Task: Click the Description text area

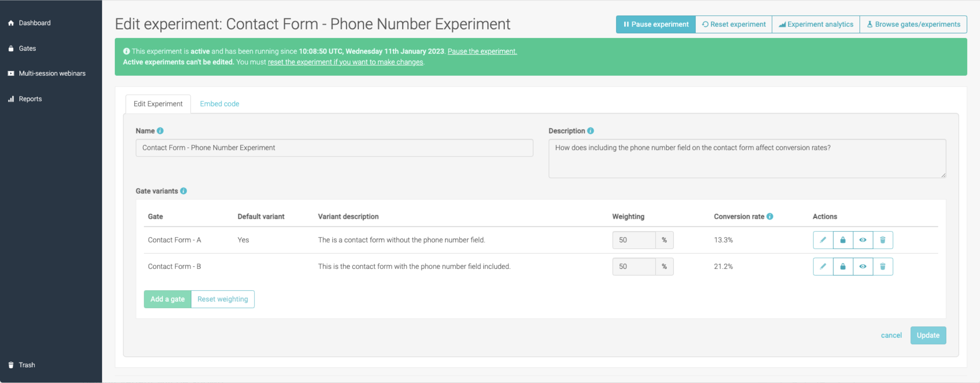Action: click(747, 159)
